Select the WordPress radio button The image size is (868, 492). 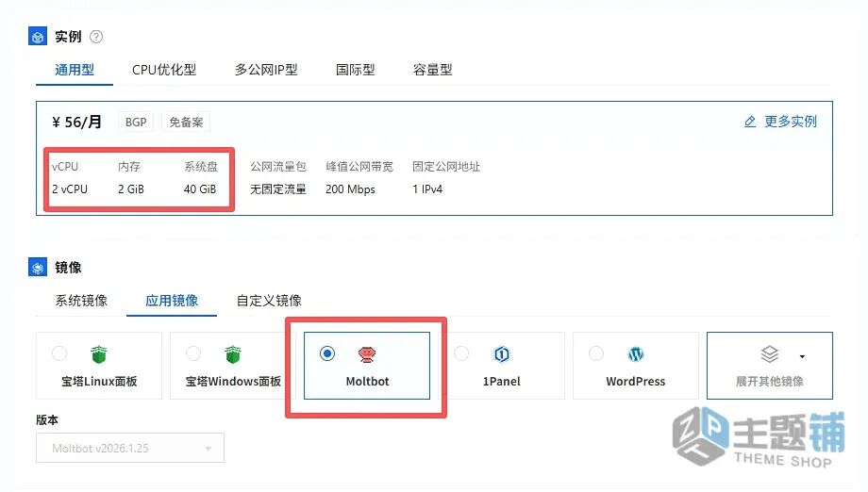point(595,353)
